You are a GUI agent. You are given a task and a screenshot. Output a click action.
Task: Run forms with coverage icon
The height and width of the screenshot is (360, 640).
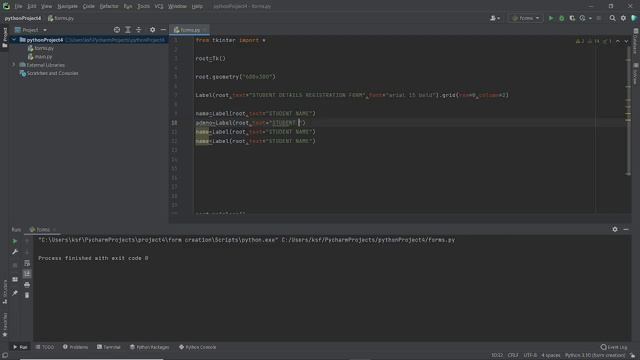pyautogui.click(x=572, y=18)
